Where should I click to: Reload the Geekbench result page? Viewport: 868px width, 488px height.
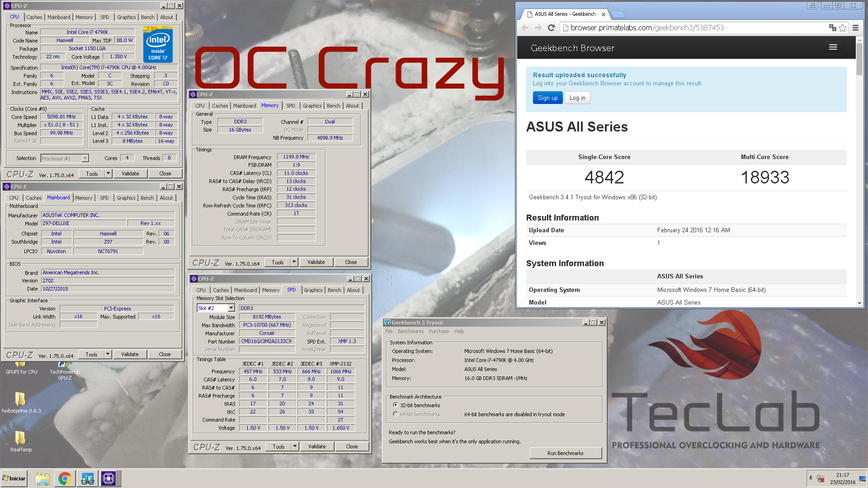pos(551,28)
